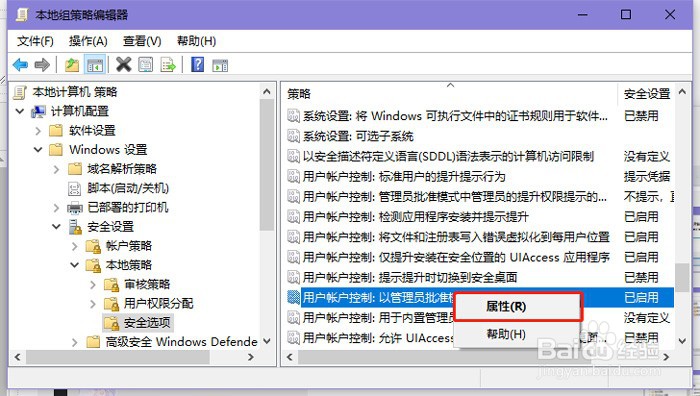Image resolution: width=700 pixels, height=396 pixels.
Task: Click 提示凭据 value of 标准用户 row
Action: tap(646, 176)
